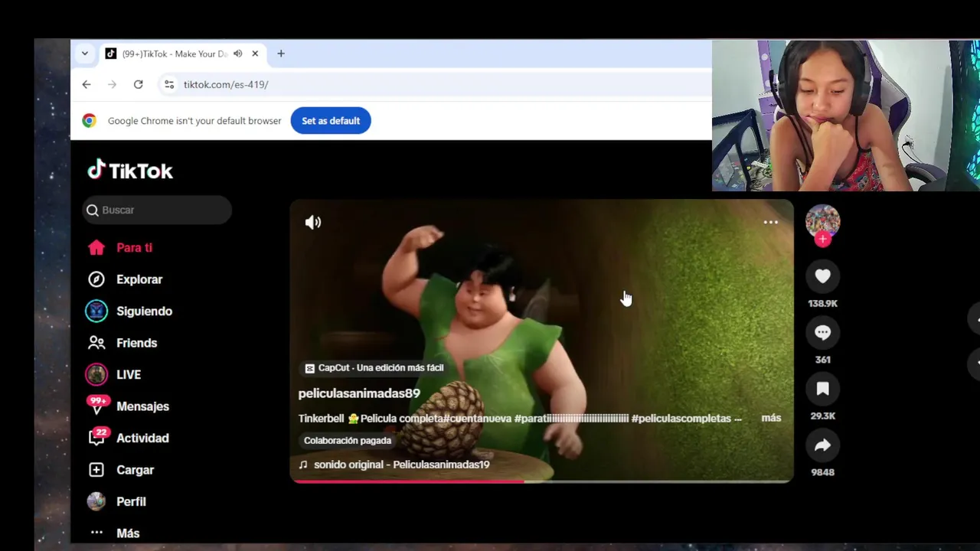Click Set as default browser button

pyautogui.click(x=331, y=121)
